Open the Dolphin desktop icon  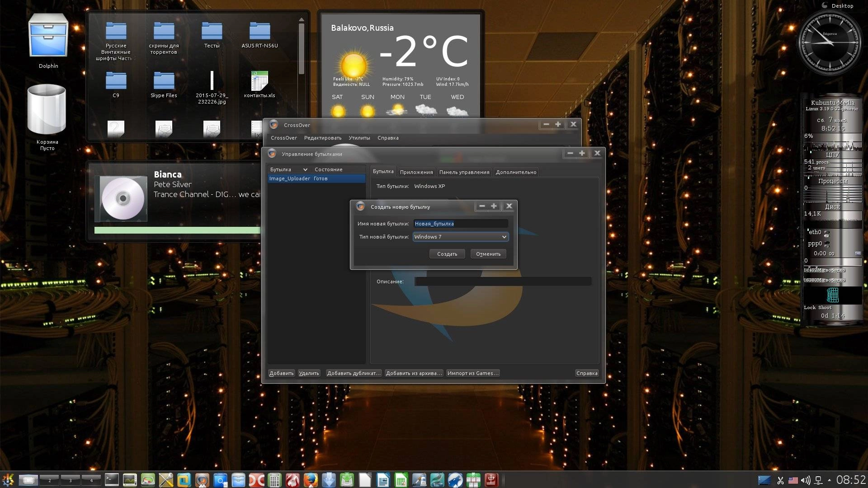[48, 41]
